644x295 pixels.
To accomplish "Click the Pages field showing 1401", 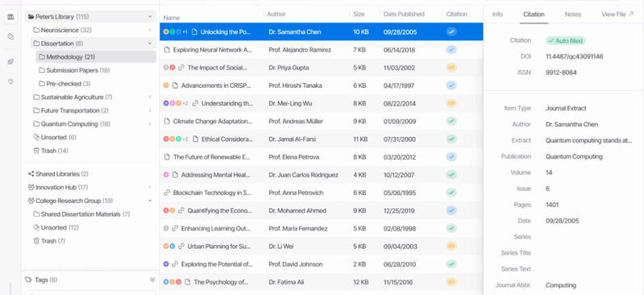I will coord(552,205).
